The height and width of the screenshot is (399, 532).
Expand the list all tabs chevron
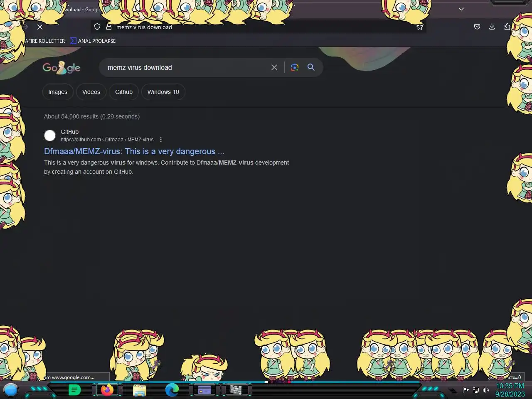click(x=461, y=9)
